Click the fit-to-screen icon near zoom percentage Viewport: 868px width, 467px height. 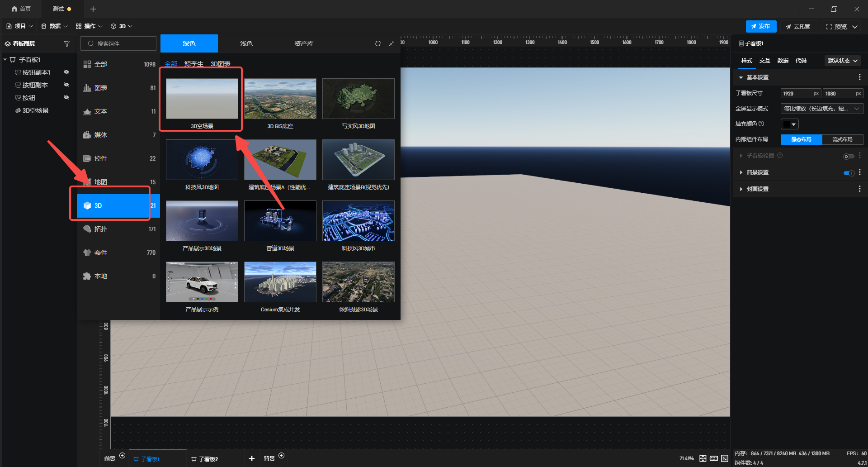(703, 458)
